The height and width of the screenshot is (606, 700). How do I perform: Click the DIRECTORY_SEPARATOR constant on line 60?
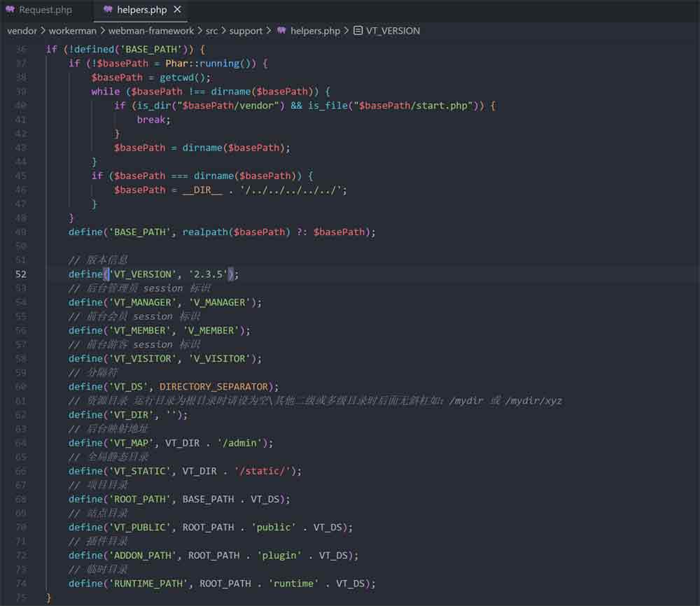(213, 386)
